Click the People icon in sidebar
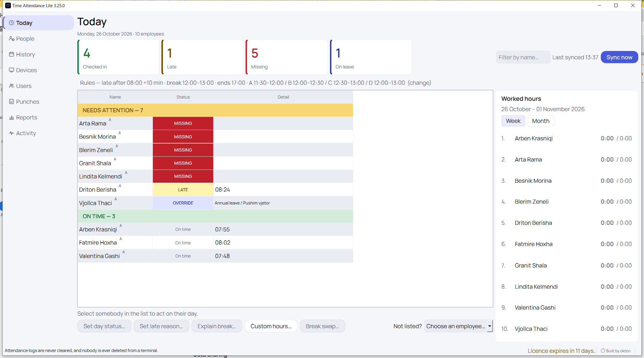 tap(11, 39)
